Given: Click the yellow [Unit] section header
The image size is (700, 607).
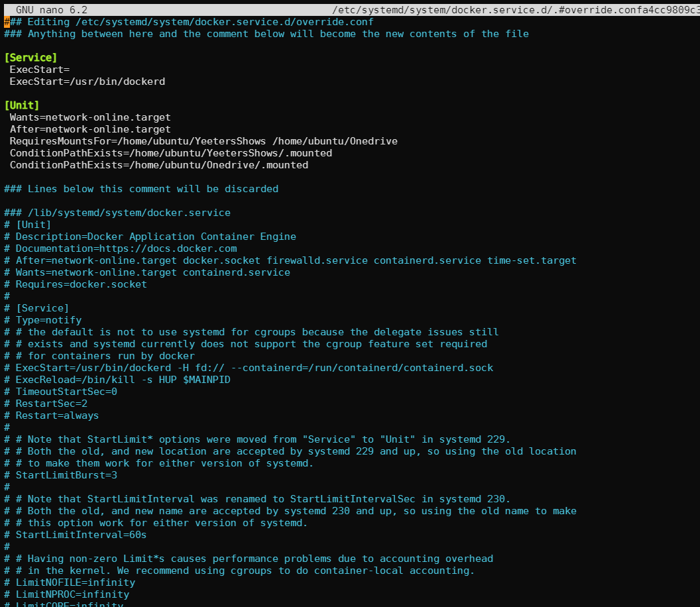Looking at the screenshot, I should pos(22,105).
